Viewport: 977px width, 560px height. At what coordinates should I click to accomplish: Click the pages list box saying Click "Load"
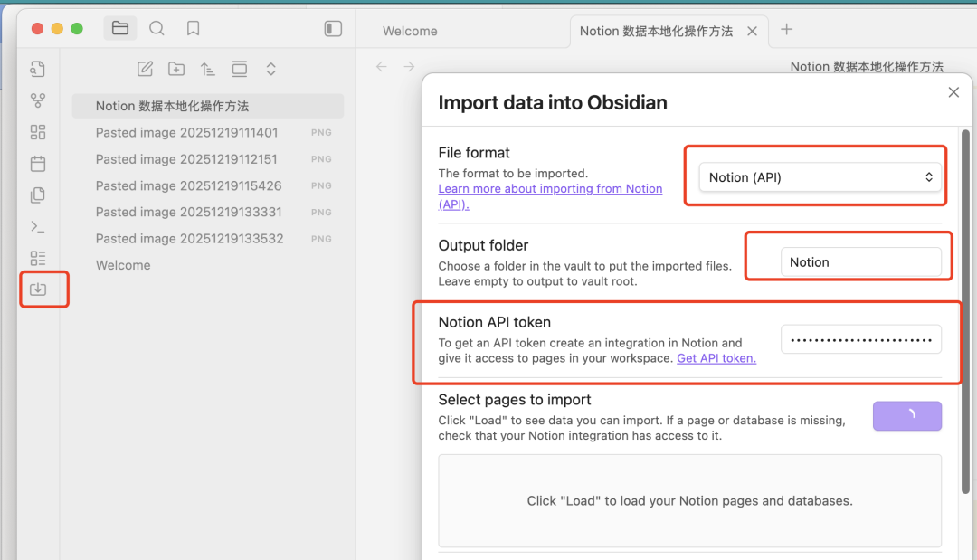689,501
